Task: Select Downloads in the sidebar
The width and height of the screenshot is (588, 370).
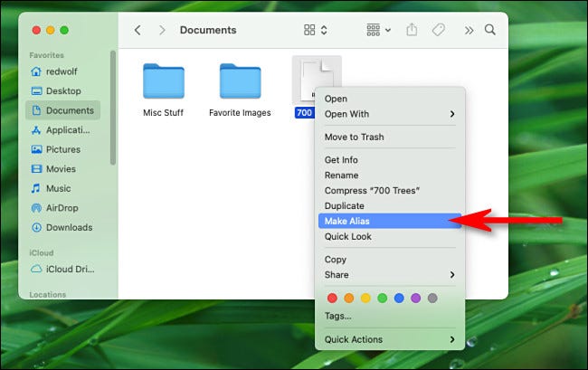Action: (x=69, y=228)
